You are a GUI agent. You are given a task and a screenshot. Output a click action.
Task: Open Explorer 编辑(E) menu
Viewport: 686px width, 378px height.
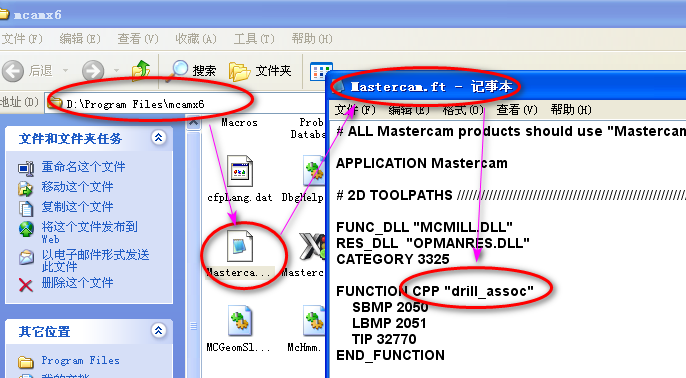tap(80, 39)
